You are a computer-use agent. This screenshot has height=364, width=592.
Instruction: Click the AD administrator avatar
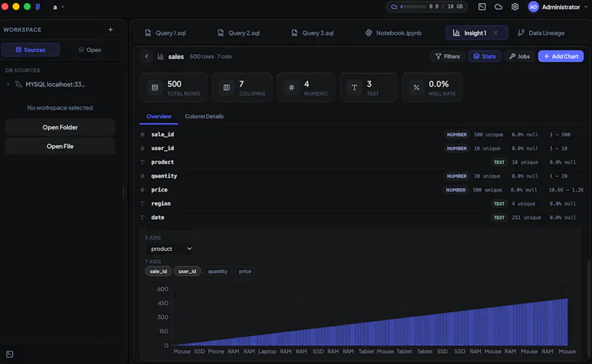pos(533,7)
